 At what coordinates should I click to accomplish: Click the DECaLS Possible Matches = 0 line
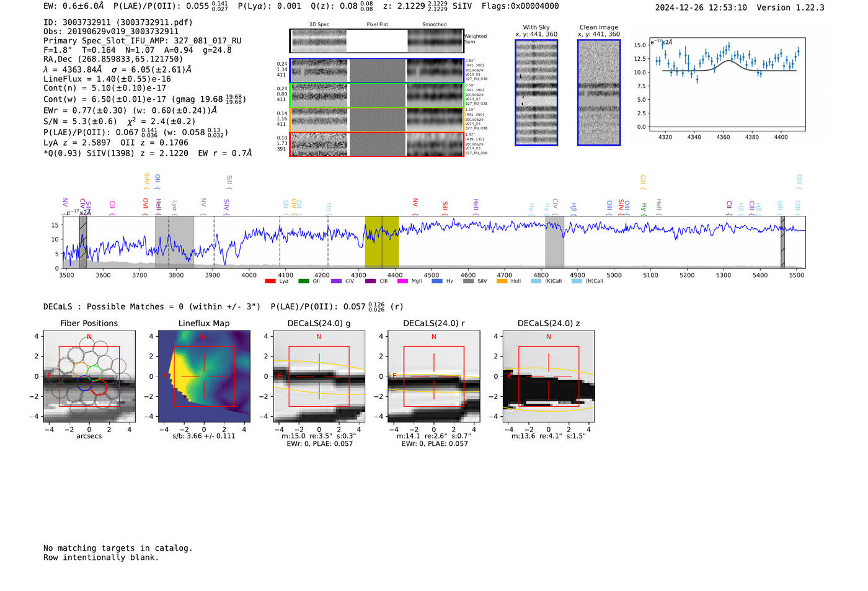coord(152,307)
